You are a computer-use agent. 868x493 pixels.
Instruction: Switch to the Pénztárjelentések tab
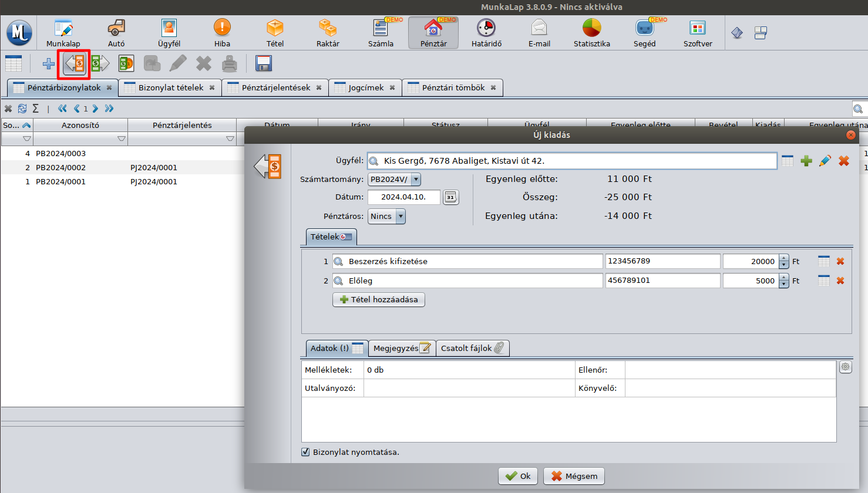(x=275, y=87)
